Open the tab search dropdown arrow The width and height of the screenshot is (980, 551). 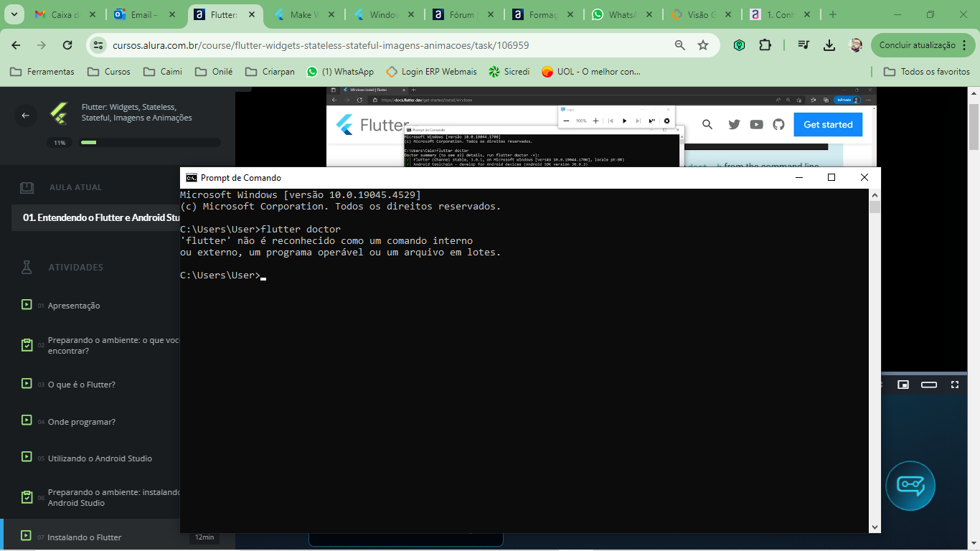coord(14,14)
